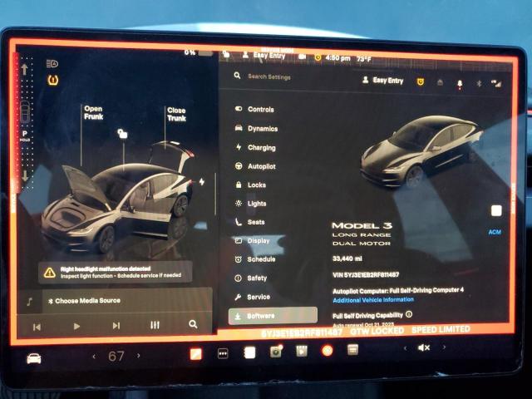The image size is (532, 399).
Task: Decrease volume with left arrow
Action: point(405,348)
